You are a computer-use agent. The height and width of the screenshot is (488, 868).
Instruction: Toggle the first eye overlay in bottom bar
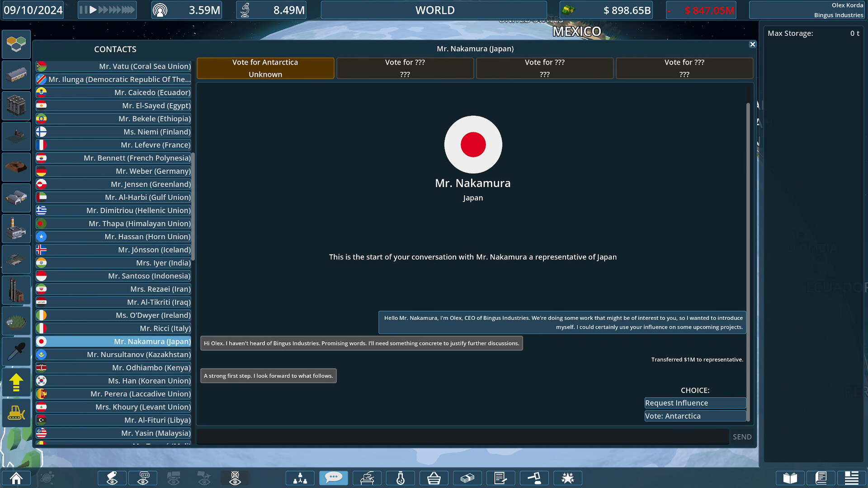tap(112, 478)
